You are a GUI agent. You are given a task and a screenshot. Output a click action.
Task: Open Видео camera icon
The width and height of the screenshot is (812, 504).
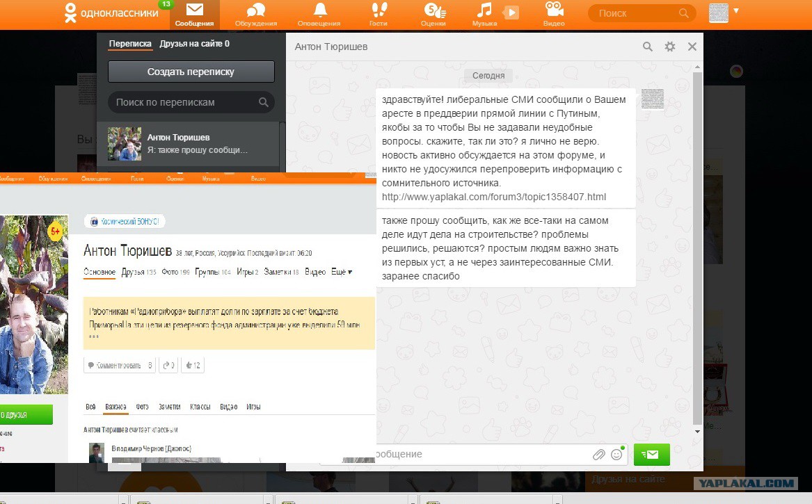[x=554, y=14]
